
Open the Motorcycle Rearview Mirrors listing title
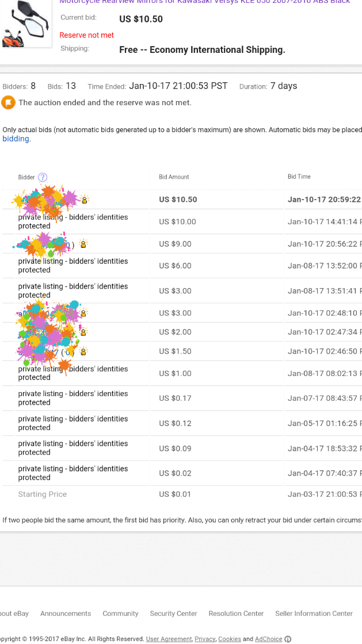click(x=205, y=2)
